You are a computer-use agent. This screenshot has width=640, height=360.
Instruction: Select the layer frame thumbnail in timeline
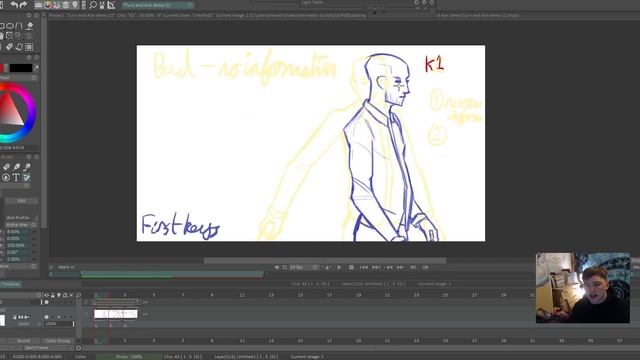coord(116,314)
